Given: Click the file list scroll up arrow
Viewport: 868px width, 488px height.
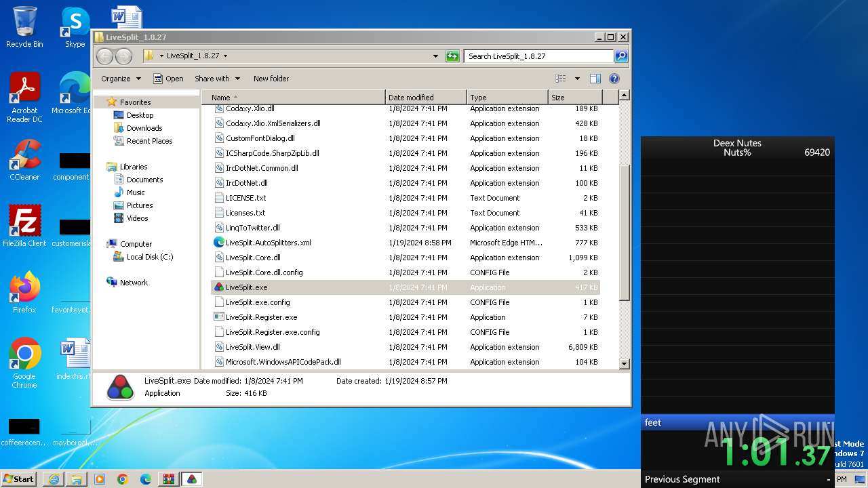Looking at the screenshot, I should [x=625, y=96].
